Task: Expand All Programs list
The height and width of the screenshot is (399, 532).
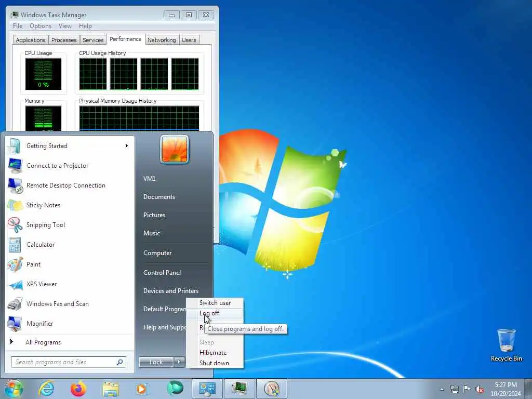Action: 70,342
